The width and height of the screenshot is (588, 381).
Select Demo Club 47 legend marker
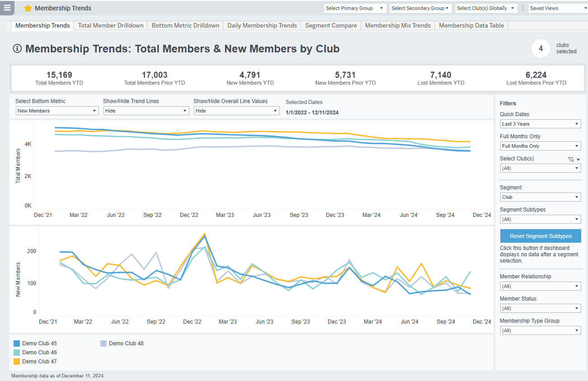pyautogui.click(x=16, y=361)
